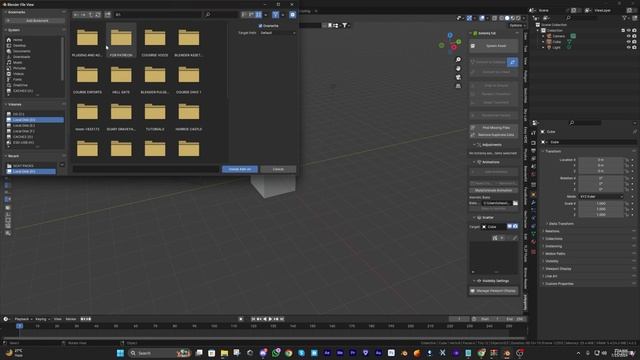
Task: Expand Delta Transform subpanel
Action: (561, 224)
